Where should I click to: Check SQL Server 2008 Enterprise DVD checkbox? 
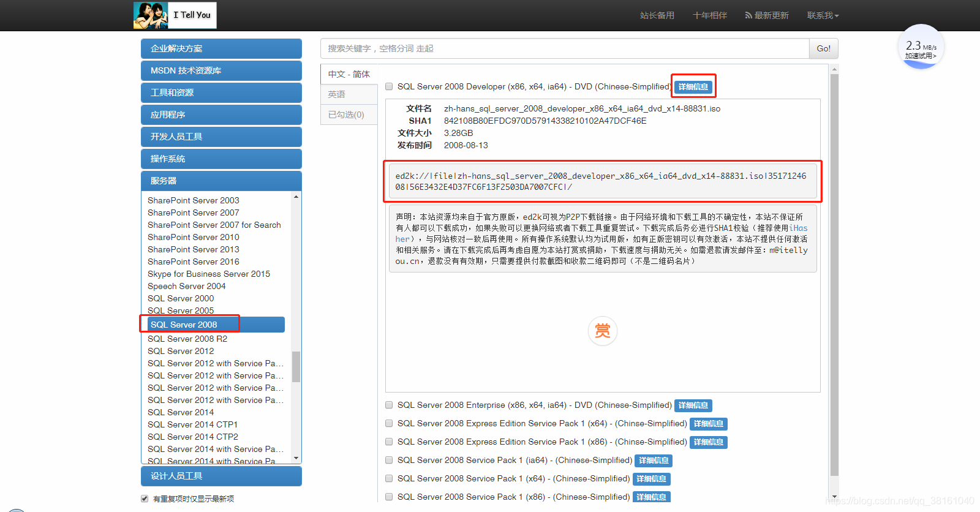[x=389, y=405]
